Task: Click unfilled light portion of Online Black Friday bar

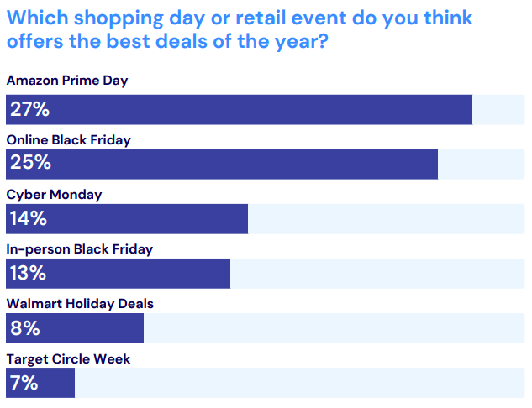Action: [x=481, y=165]
